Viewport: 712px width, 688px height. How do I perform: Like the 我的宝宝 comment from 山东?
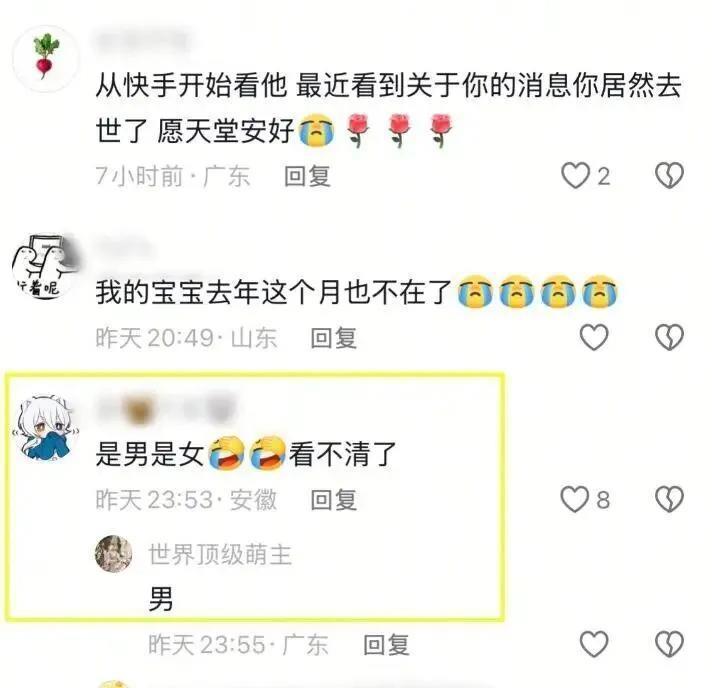pyautogui.click(x=594, y=337)
